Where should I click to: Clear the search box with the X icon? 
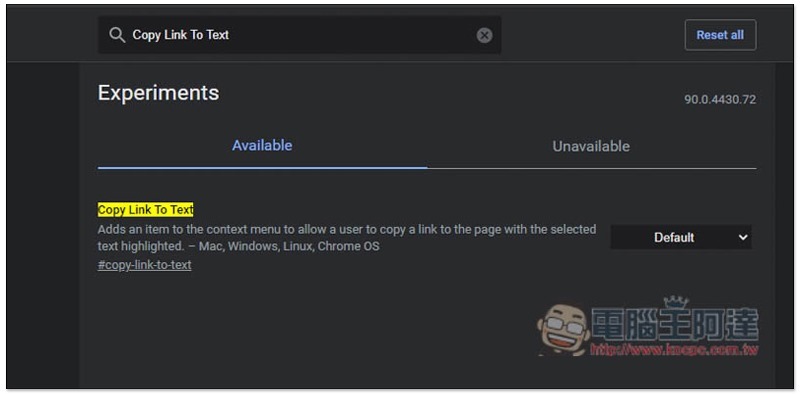click(484, 35)
